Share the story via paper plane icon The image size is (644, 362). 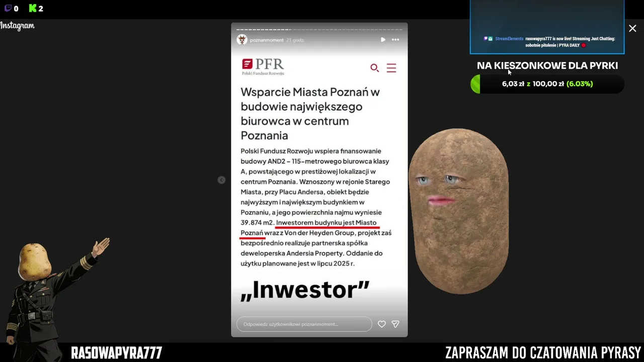[395, 324]
